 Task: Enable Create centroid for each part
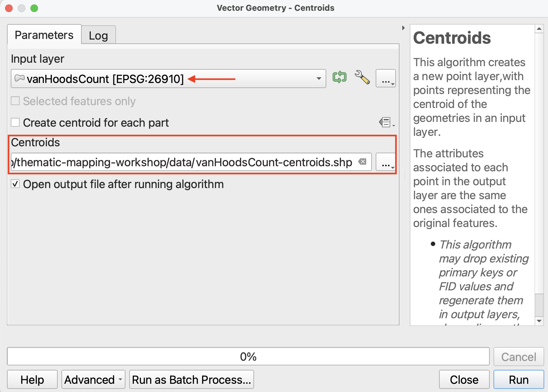15,122
